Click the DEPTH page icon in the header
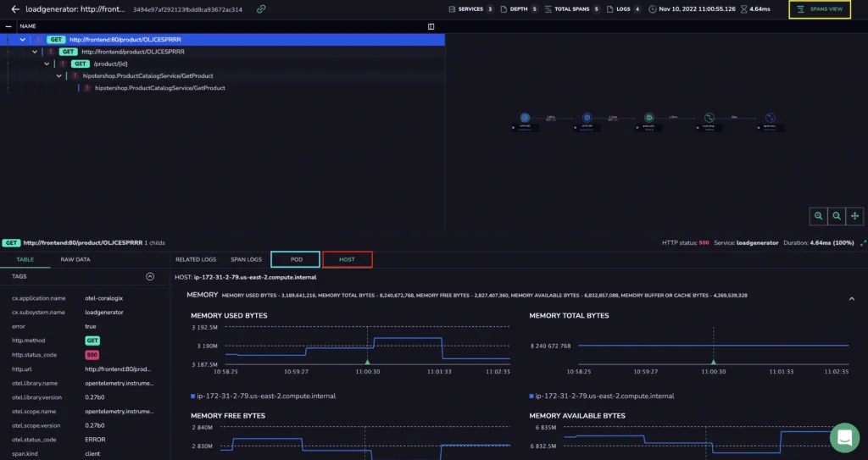This screenshot has height=460, width=868. coord(504,9)
